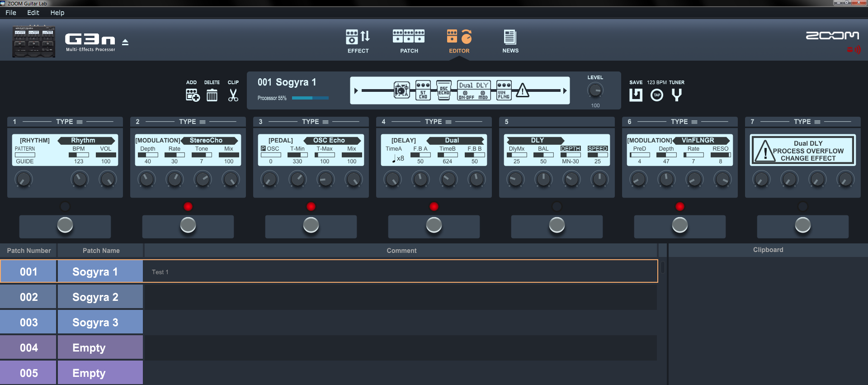Toggle slot 1 Rhythm footswitch
The width and height of the screenshot is (868, 385).
coord(65,225)
